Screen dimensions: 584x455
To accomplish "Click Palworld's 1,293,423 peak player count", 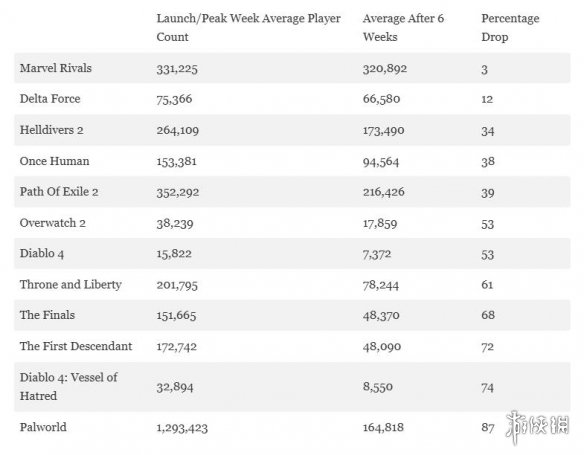I will pyautogui.click(x=182, y=428).
